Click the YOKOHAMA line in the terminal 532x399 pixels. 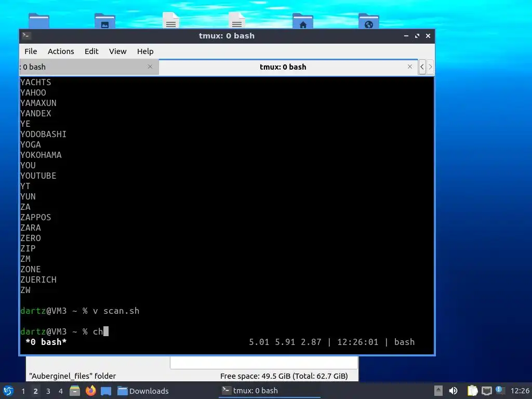click(x=41, y=155)
